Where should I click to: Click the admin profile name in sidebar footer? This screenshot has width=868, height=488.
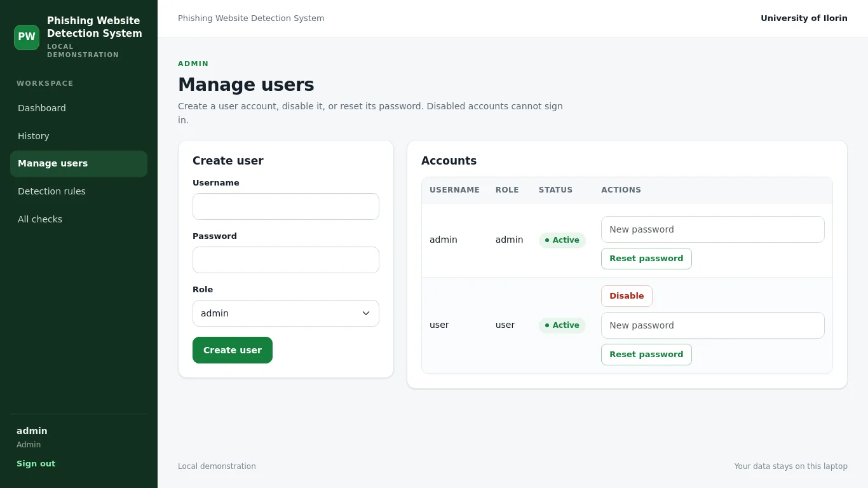pos(32,431)
